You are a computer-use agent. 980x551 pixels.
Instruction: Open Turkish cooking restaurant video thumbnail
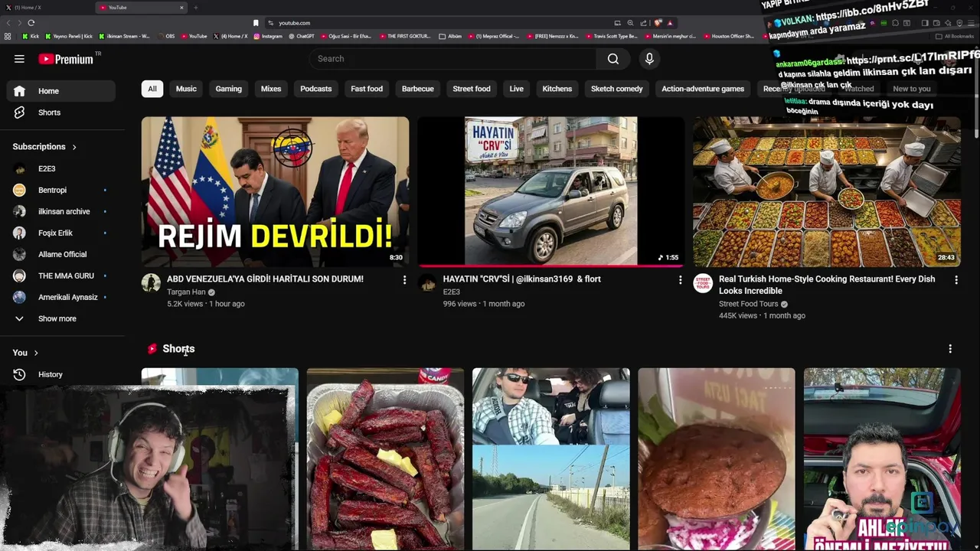point(827,191)
